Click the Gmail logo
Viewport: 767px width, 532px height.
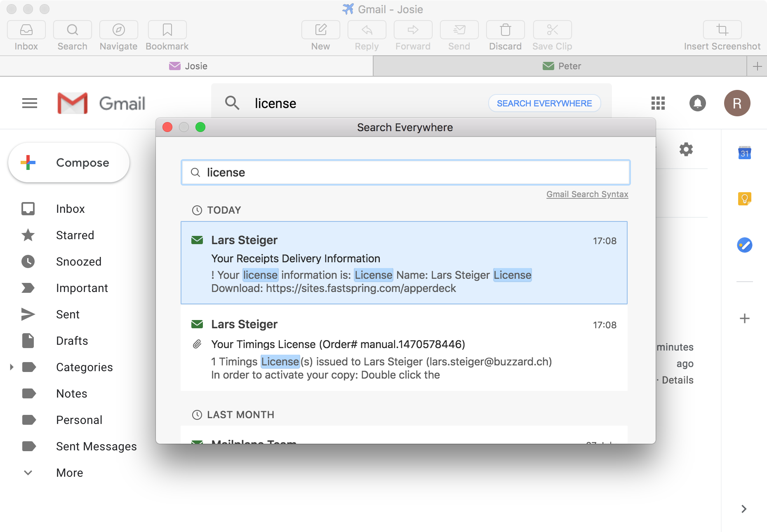[101, 103]
